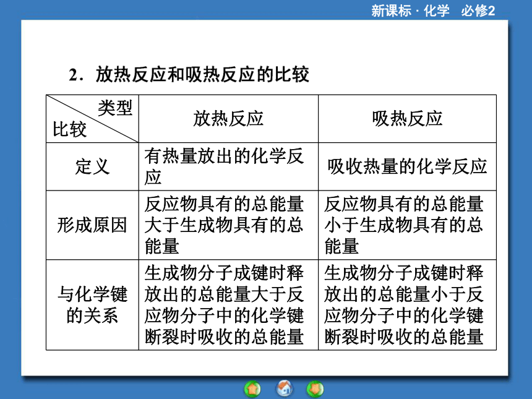532x399 pixels.
Task: Select the 吸热反应 column header
Action: click(407, 119)
